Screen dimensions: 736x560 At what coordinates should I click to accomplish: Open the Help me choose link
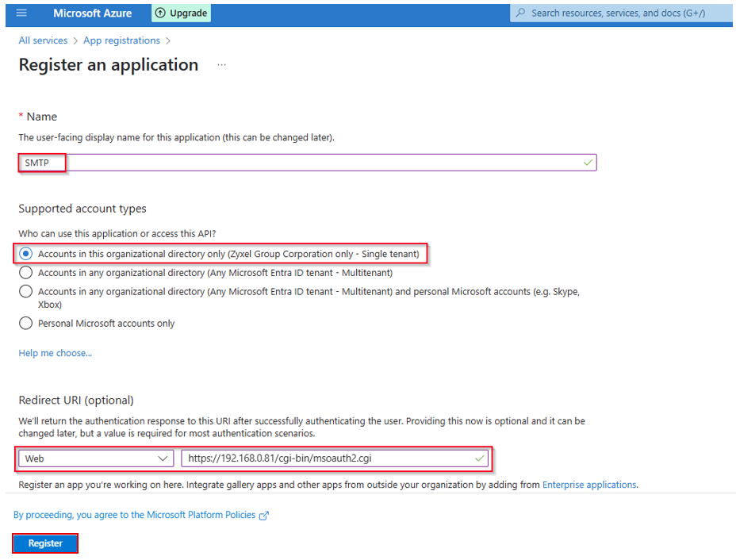point(56,353)
